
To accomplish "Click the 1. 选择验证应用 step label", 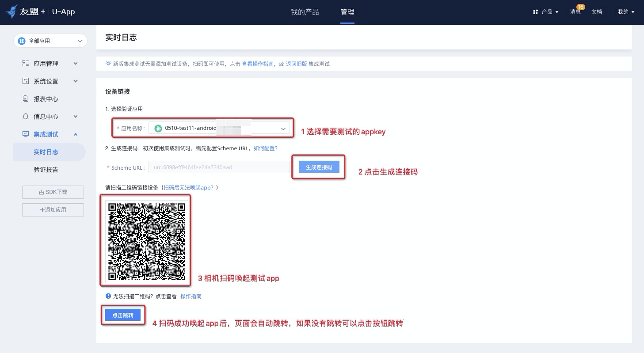I will [x=124, y=109].
